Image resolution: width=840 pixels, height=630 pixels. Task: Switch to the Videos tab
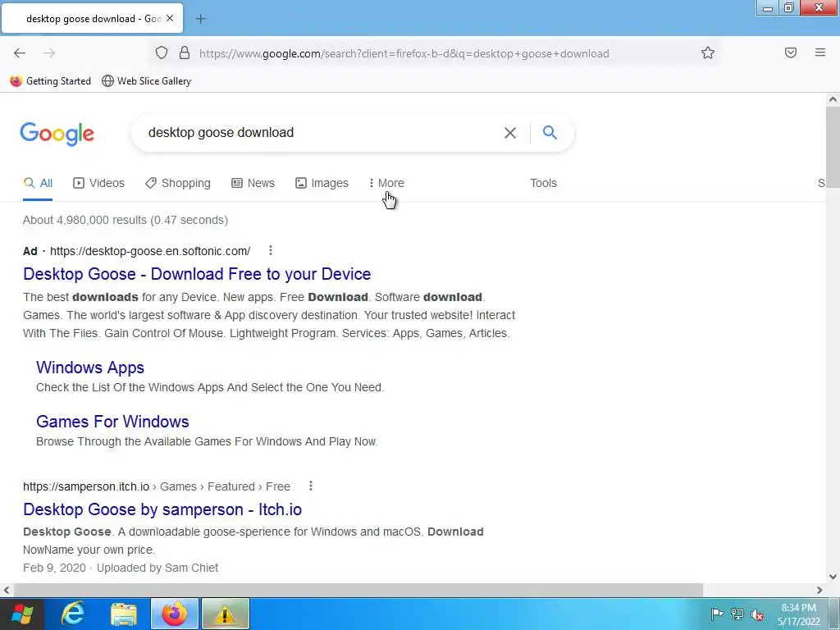point(98,183)
